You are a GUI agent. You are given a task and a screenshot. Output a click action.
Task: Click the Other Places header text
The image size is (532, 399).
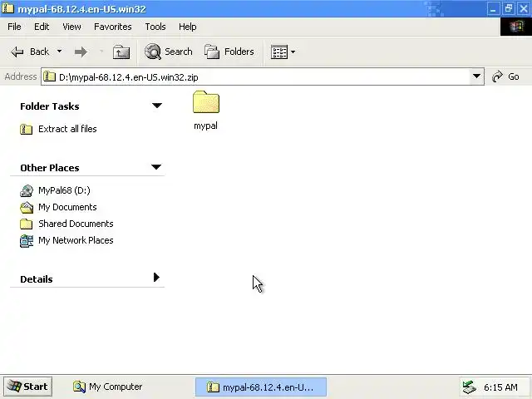point(50,168)
